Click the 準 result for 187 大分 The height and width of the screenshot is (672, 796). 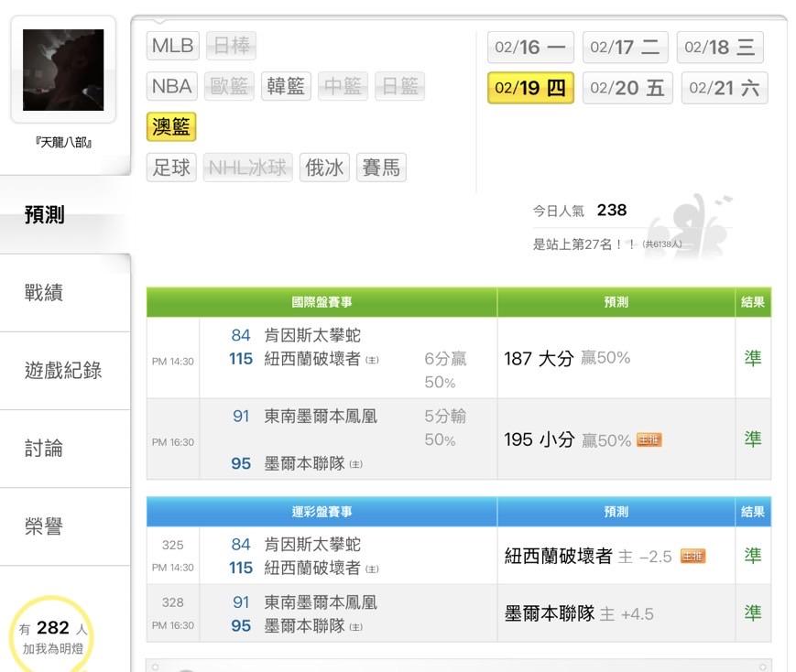click(x=753, y=358)
